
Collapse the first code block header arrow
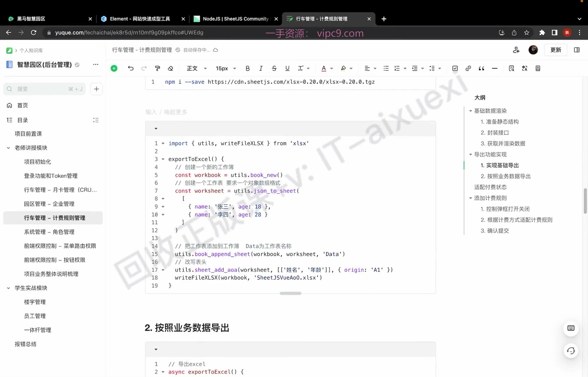(156, 129)
